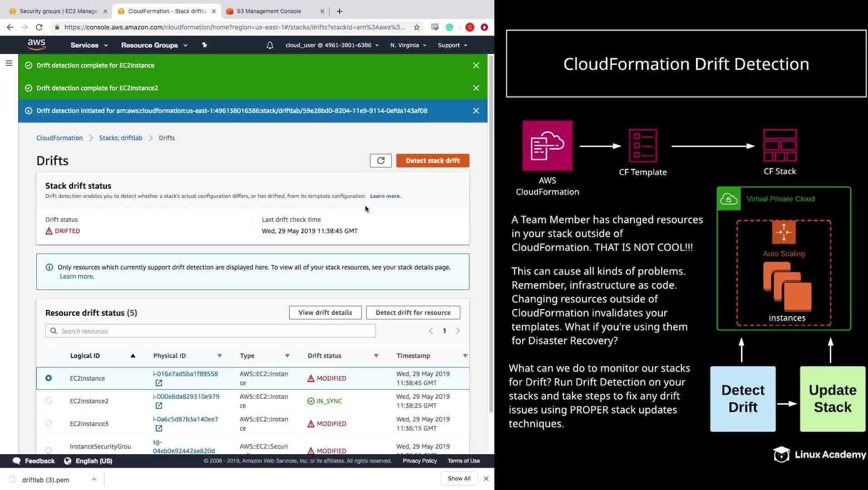Select the EC2Instance radio button
The width and height of the screenshot is (868, 490).
tap(49, 378)
